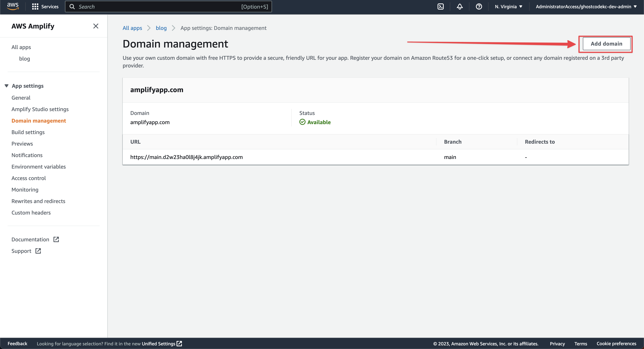Image resolution: width=644 pixels, height=349 pixels.
Task: Open the AdministratorAccess account dropdown
Action: (x=586, y=7)
